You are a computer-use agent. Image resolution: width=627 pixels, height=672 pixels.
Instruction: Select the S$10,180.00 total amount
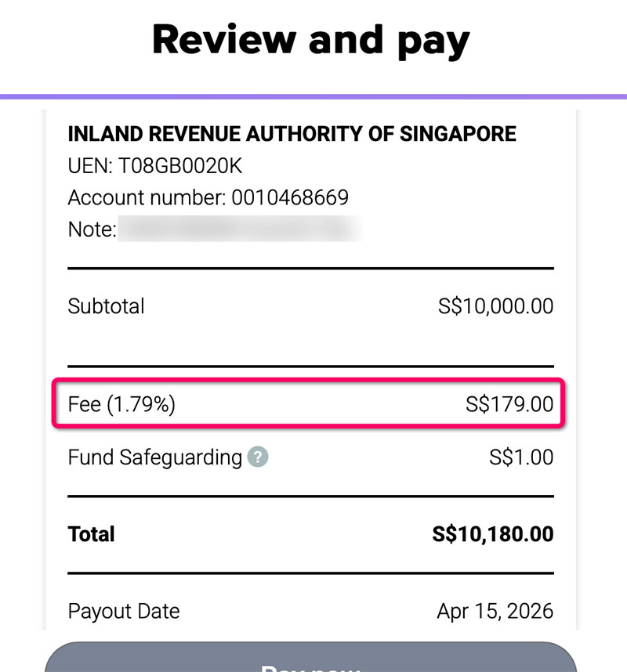(492, 534)
